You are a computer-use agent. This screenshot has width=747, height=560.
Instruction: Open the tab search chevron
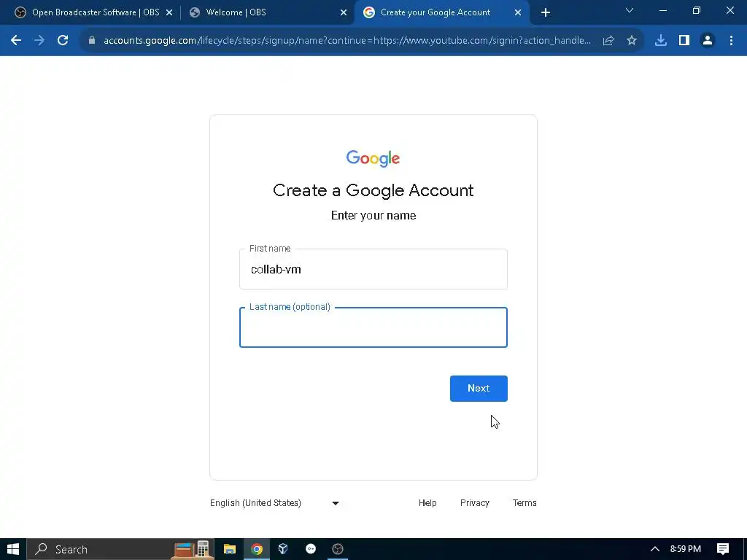pyautogui.click(x=630, y=10)
